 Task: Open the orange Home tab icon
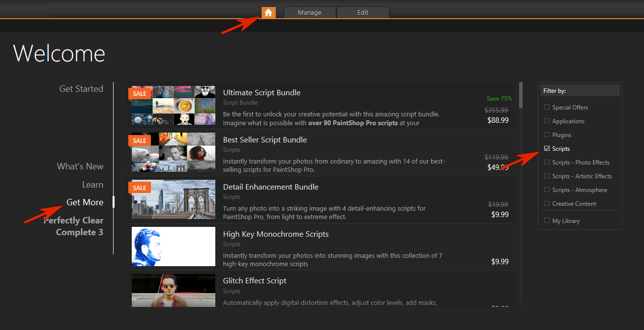[268, 13]
